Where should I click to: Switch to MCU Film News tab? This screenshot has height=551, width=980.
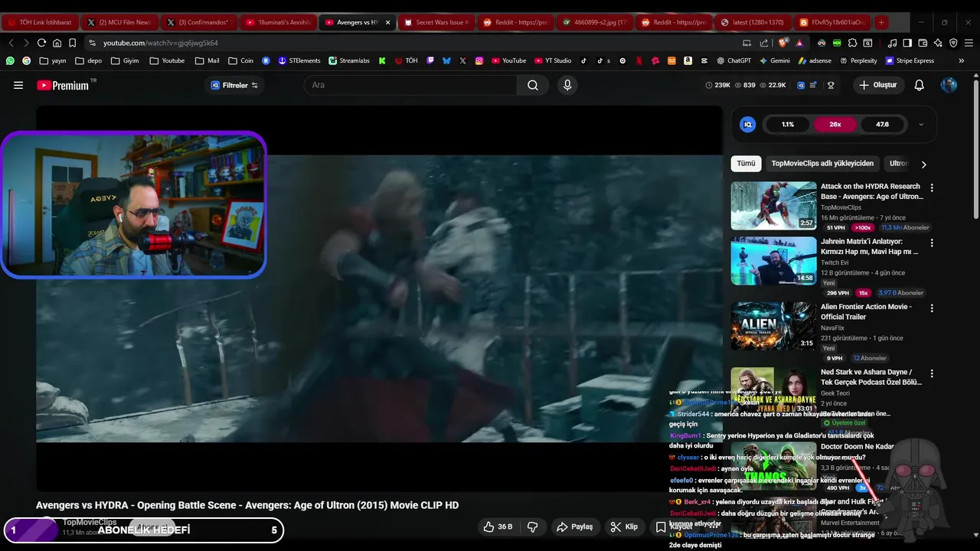coord(119,22)
